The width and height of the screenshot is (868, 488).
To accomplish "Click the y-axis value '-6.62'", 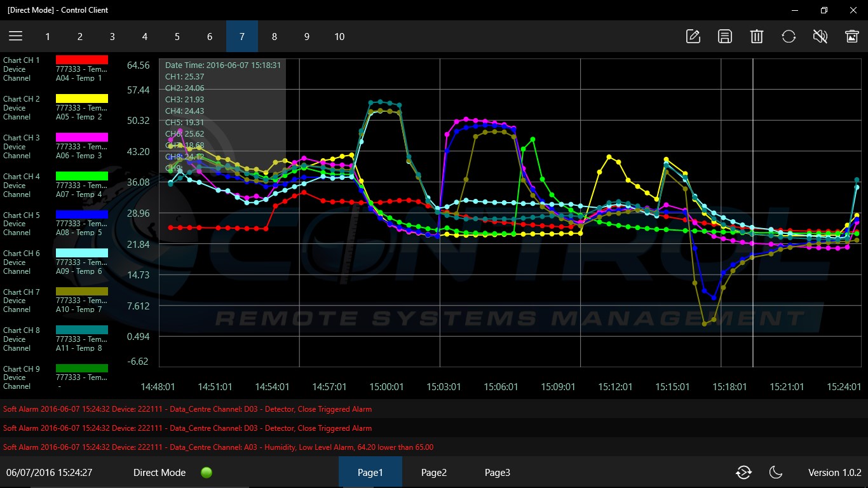I will [138, 362].
